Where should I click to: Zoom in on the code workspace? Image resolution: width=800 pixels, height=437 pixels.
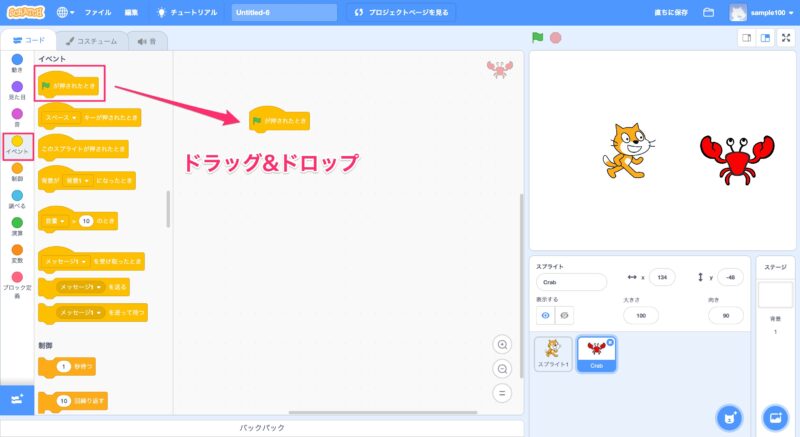pyautogui.click(x=502, y=345)
